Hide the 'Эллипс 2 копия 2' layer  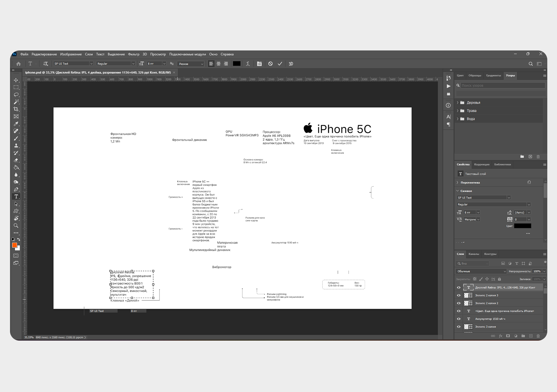point(459,303)
